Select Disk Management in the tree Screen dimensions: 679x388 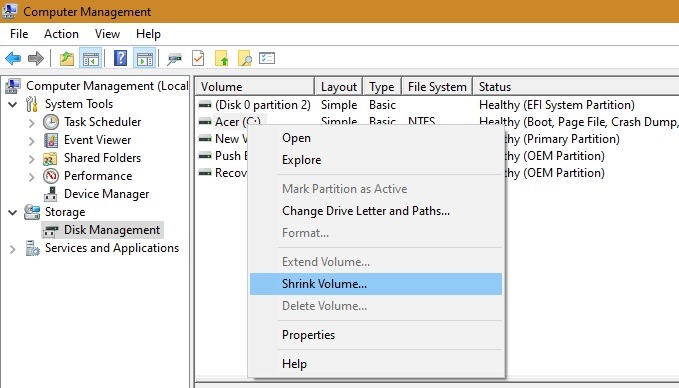pyautogui.click(x=112, y=230)
